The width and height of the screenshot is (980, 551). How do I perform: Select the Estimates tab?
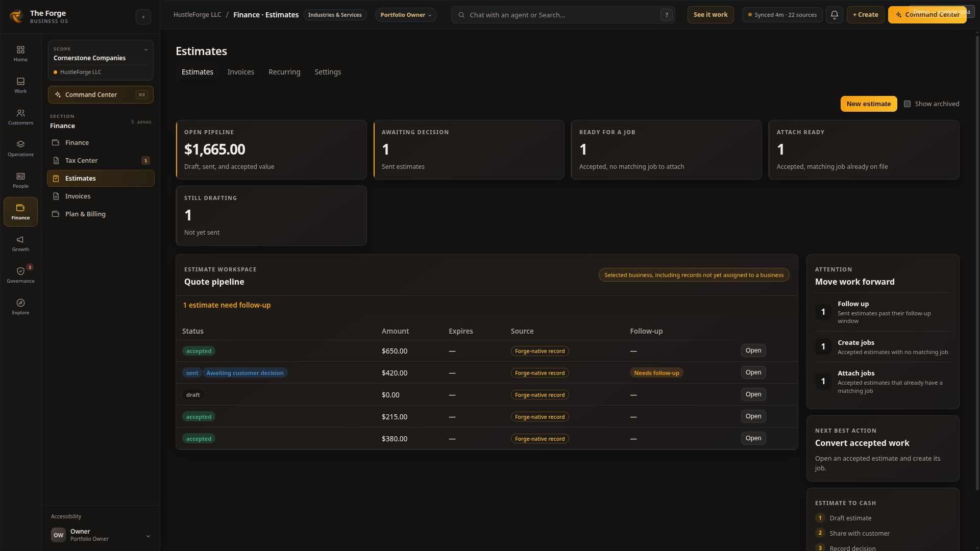pos(198,72)
